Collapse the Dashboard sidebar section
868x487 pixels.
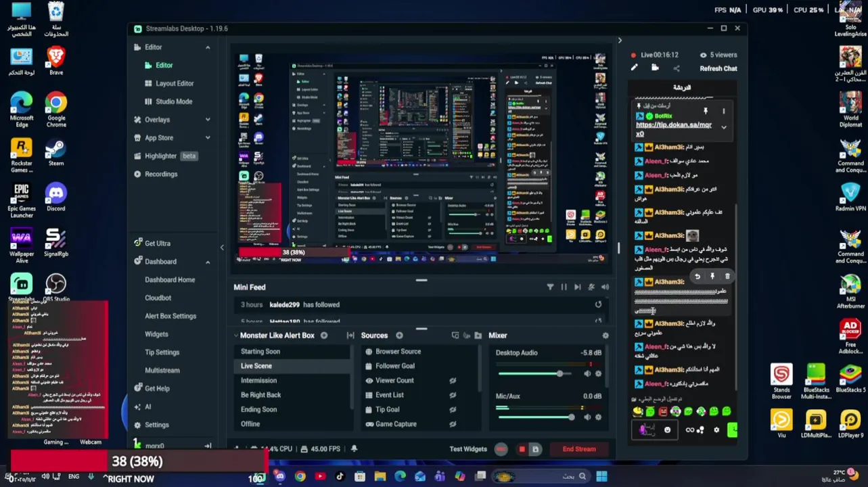(208, 262)
